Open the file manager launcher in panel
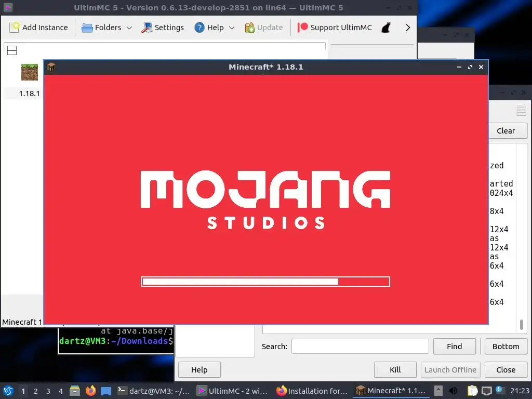 (75, 391)
